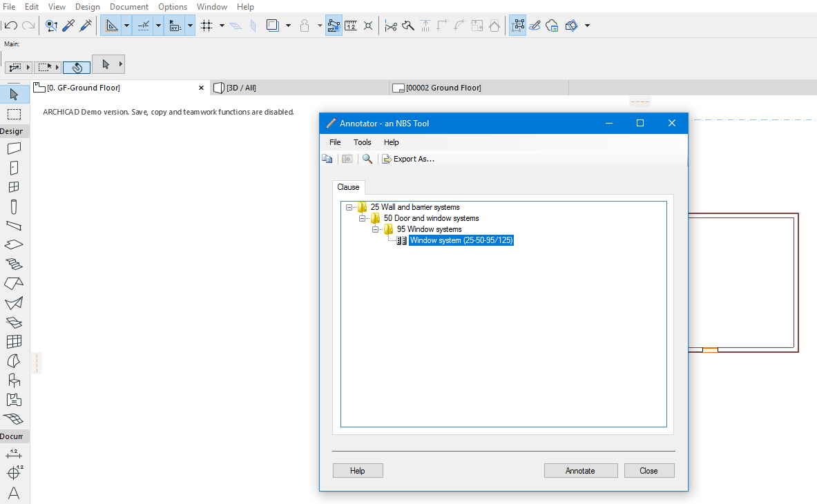Undo the last action in the toolbar
This screenshot has width=817, height=504.
[11, 26]
